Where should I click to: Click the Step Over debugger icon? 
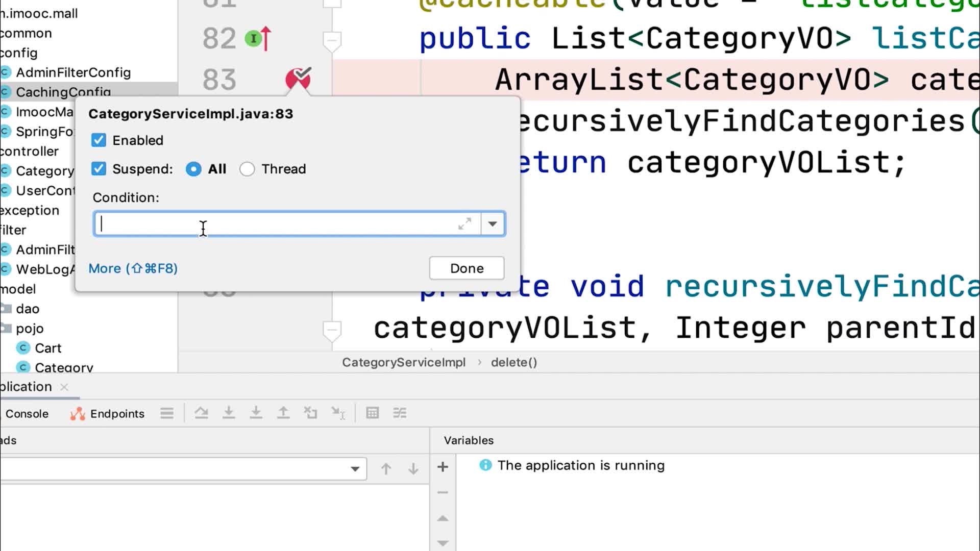[201, 413]
